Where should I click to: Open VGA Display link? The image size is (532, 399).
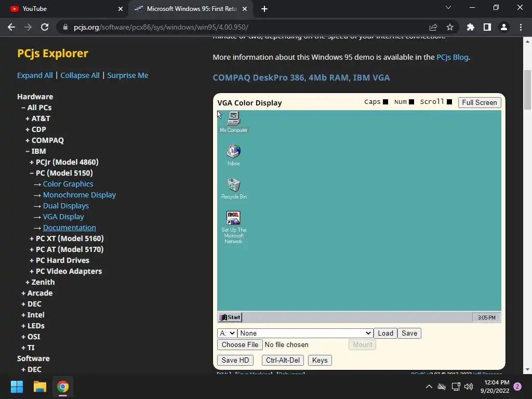63,217
